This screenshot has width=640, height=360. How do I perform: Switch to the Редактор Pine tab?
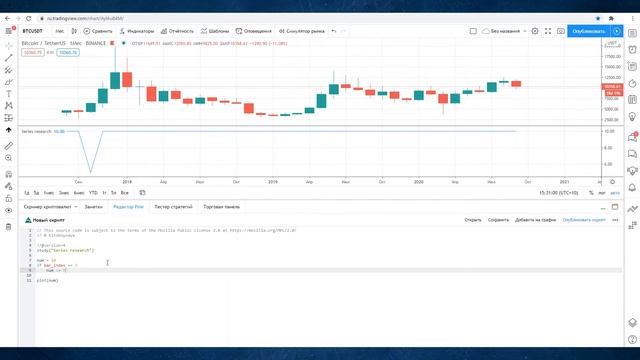click(129, 207)
